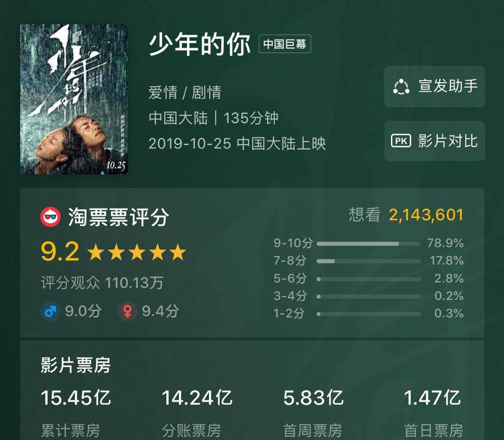
Task: Tap the 7-8分 rating distribution bar
Action: 369,261
